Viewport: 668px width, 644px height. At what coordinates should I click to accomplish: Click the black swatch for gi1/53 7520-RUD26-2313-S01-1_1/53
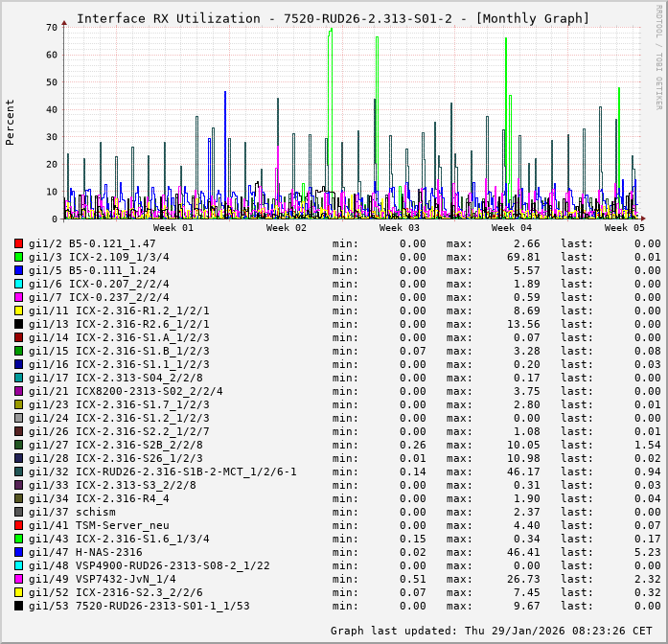18,606
